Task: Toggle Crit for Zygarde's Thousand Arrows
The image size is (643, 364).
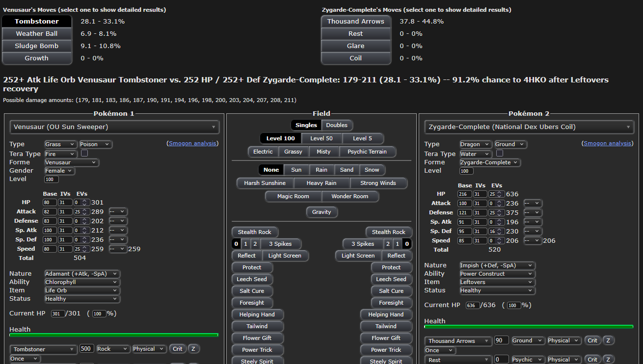Action: tap(592, 340)
